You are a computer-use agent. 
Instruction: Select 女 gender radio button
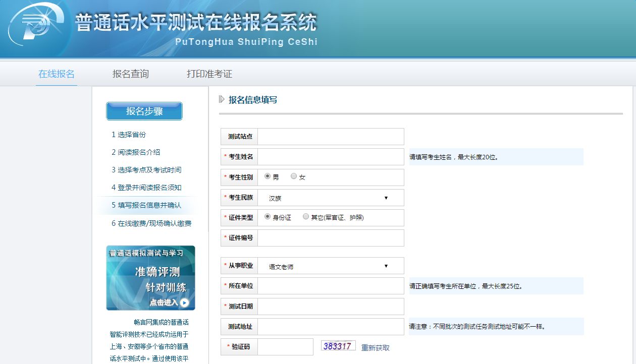pyautogui.click(x=294, y=176)
